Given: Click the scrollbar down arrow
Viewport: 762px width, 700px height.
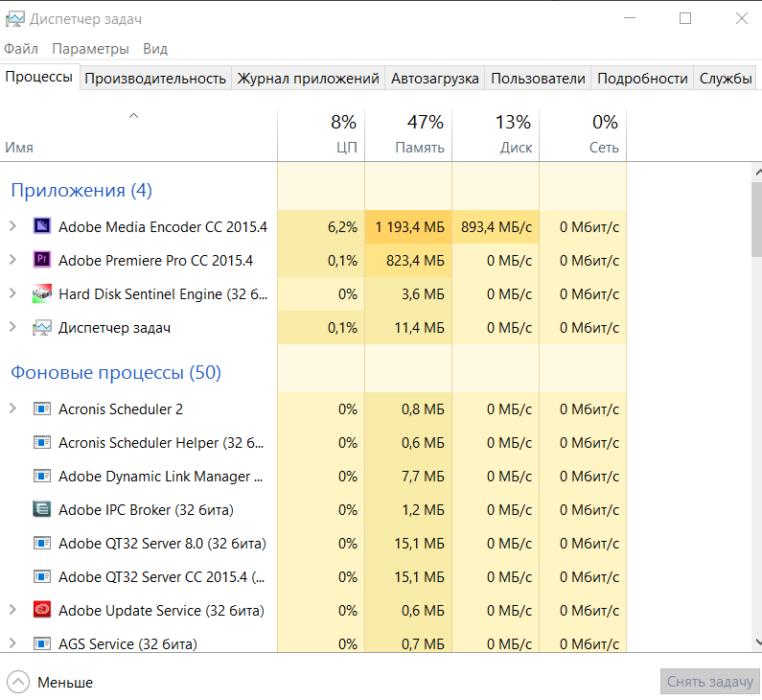Looking at the screenshot, I should tap(757, 642).
